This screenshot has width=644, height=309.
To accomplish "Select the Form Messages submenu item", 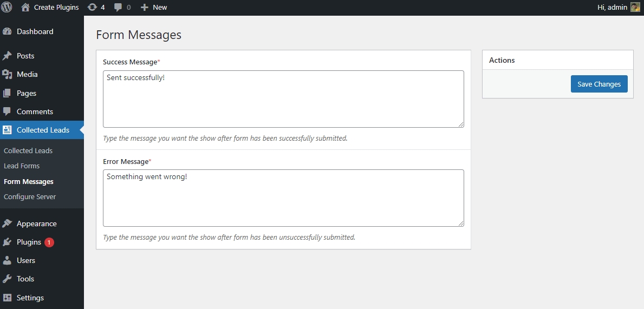I will pyautogui.click(x=28, y=181).
